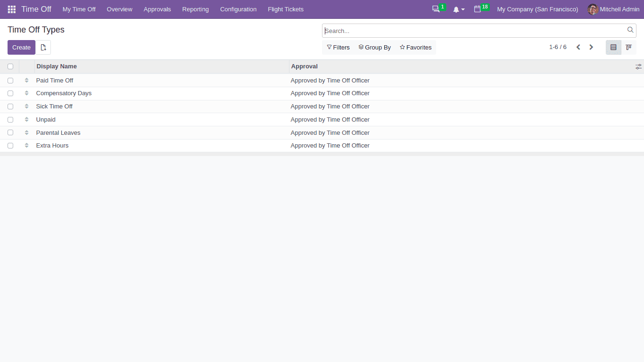
Task: Open the Filters dropdown
Action: click(x=338, y=47)
